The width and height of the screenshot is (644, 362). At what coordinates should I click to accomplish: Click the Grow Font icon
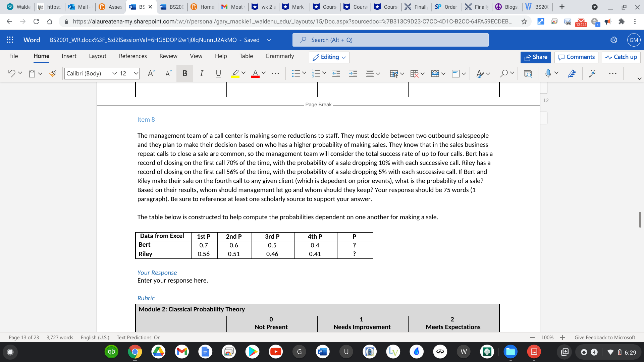point(151,73)
